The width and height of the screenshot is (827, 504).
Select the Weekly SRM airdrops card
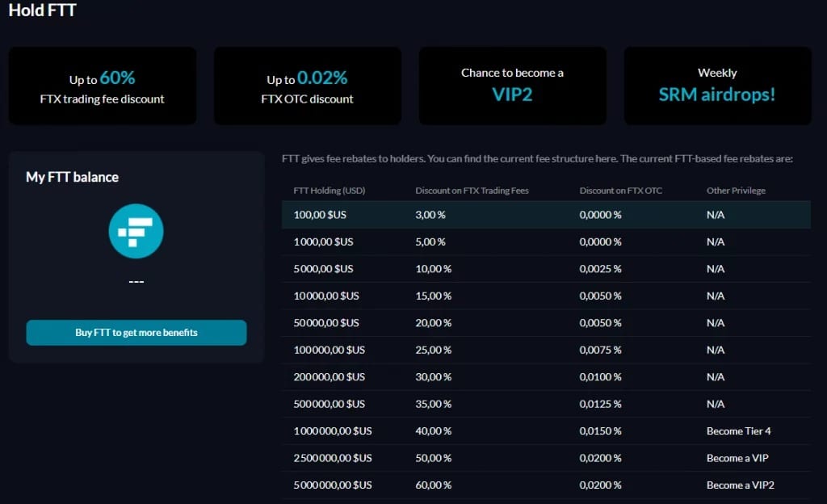[x=717, y=86]
